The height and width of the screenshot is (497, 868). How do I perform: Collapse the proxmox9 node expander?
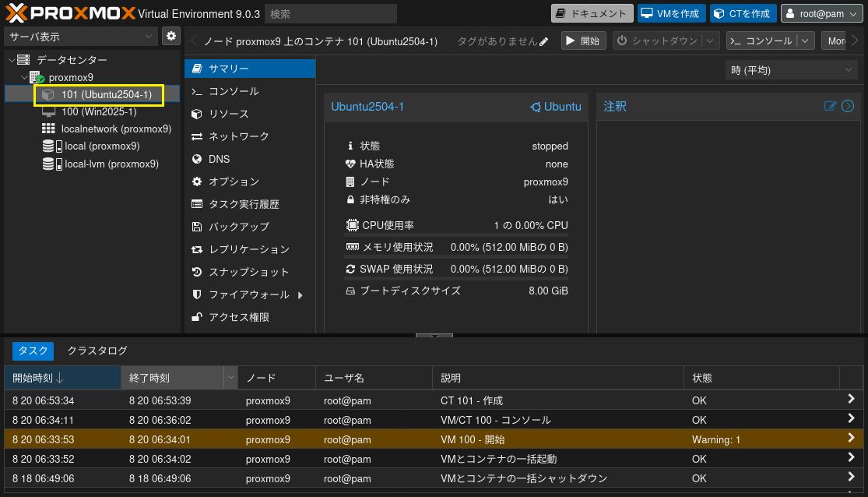[x=24, y=78]
